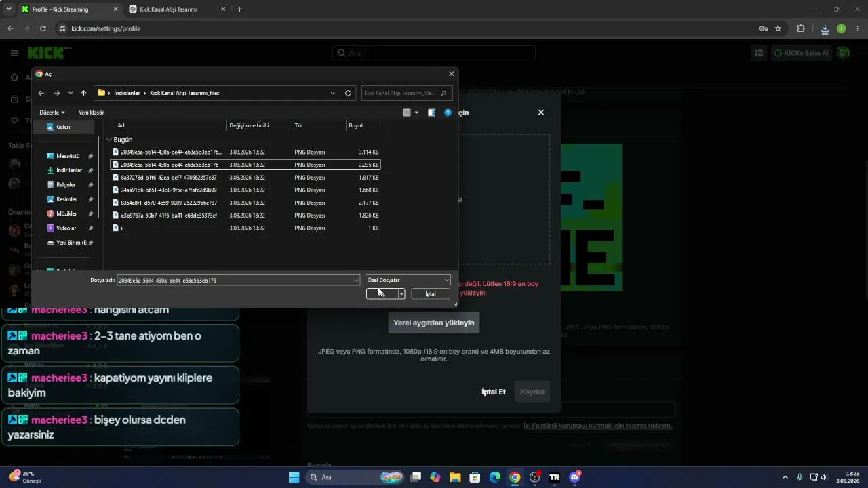Close the Kick upload modal
This screenshot has width=868, height=488.
(x=541, y=113)
